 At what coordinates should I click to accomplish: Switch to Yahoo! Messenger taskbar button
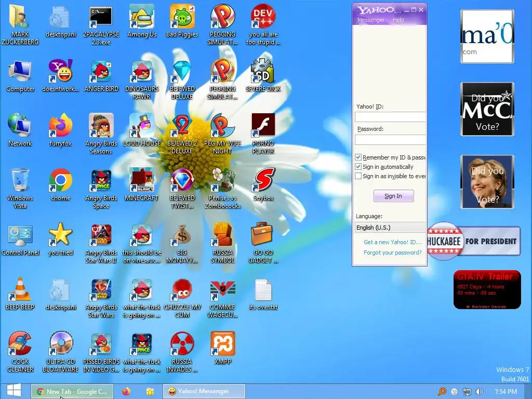[x=204, y=391]
